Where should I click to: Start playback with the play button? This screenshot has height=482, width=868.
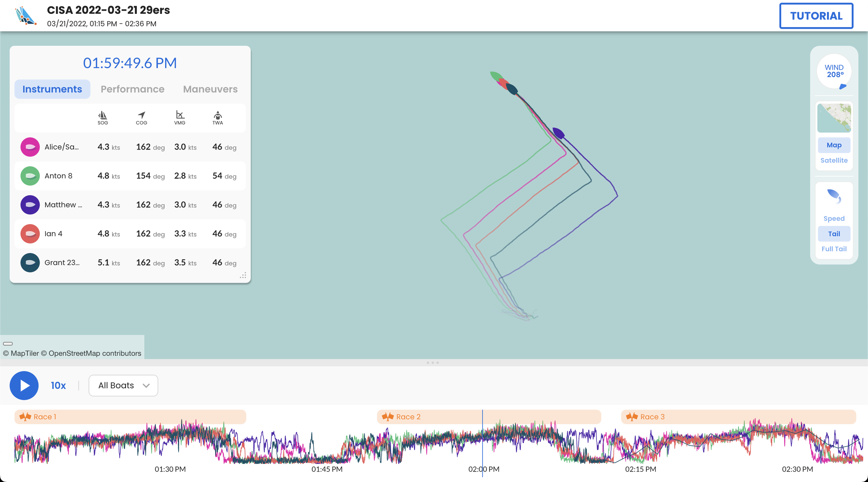[x=24, y=386]
